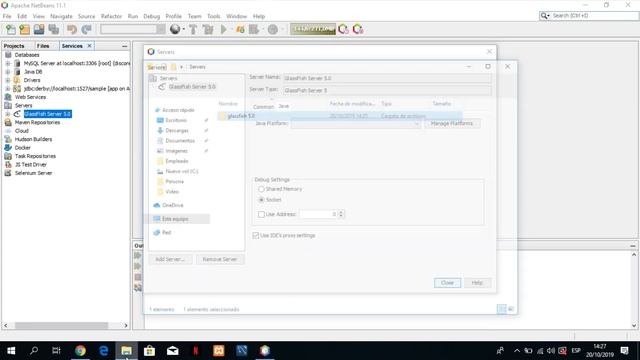Click the Services panel horizontal scrollbar
The width and height of the screenshot is (640, 360).
(x=61, y=325)
